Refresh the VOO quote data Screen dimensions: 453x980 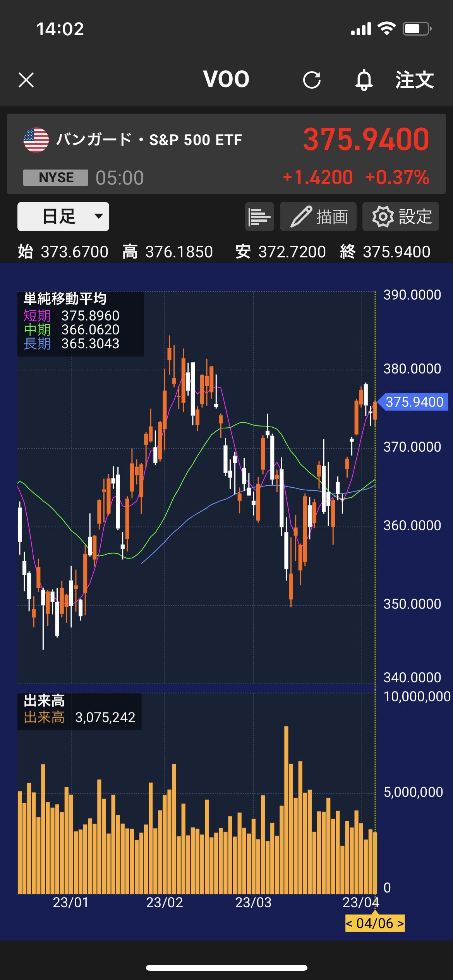[312, 80]
